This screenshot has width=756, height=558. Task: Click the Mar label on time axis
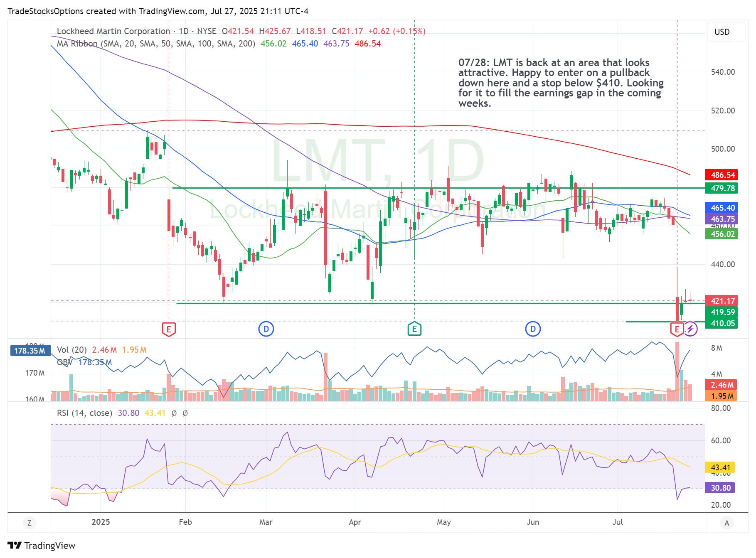266,522
